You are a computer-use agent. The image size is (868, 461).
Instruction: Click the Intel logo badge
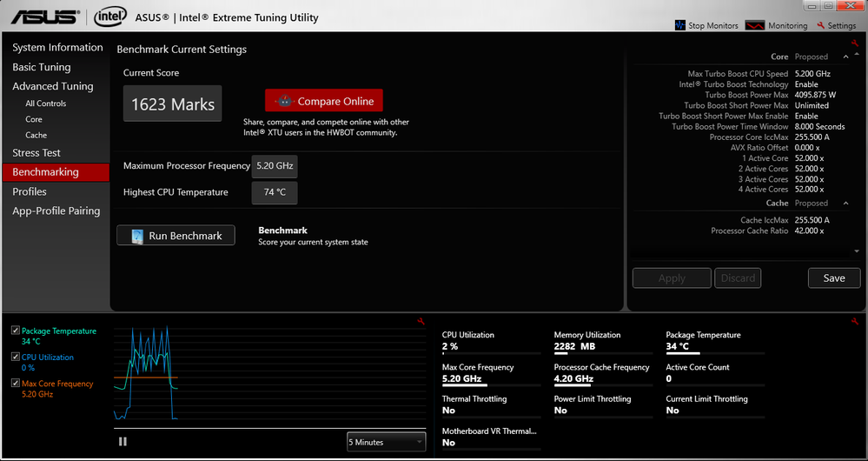[110, 17]
